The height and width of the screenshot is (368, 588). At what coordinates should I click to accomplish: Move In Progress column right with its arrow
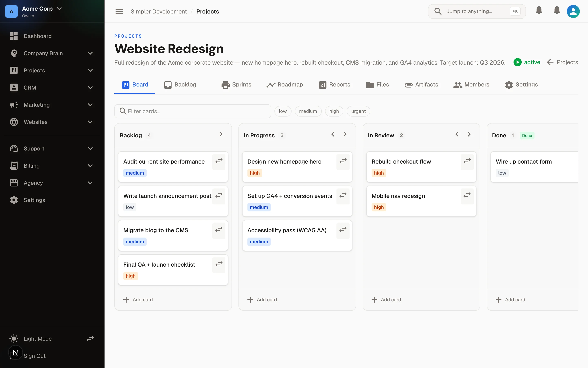pyautogui.click(x=345, y=134)
